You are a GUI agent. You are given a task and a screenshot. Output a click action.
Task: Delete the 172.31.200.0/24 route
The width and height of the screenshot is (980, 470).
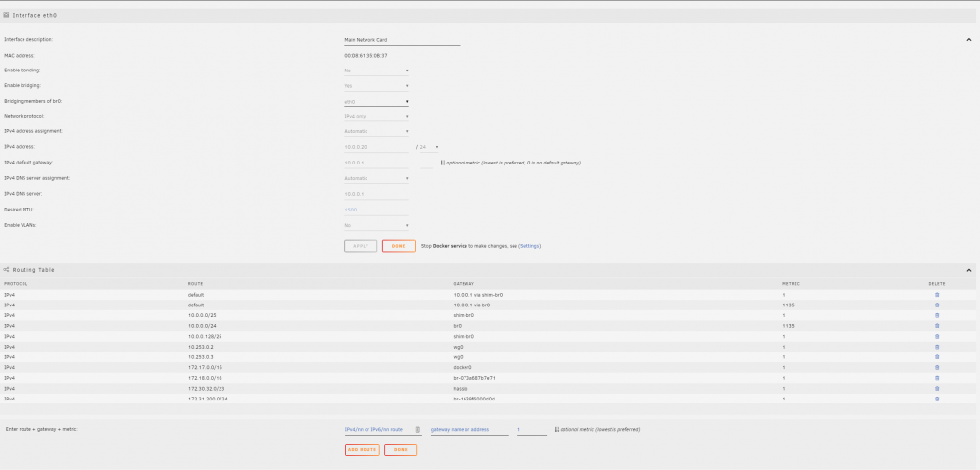(936, 399)
